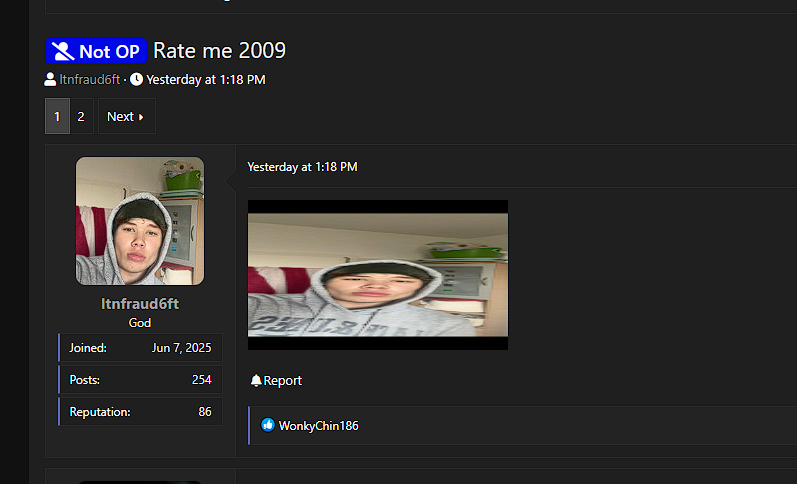Click the Next page button
The height and width of the screenshot is (484, 797).
pos(127,116)
